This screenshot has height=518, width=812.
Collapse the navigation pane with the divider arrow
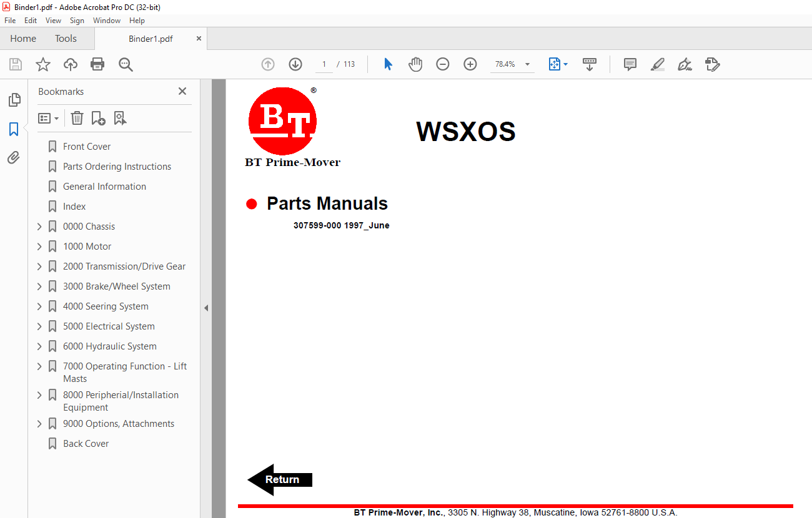(206, 308)
